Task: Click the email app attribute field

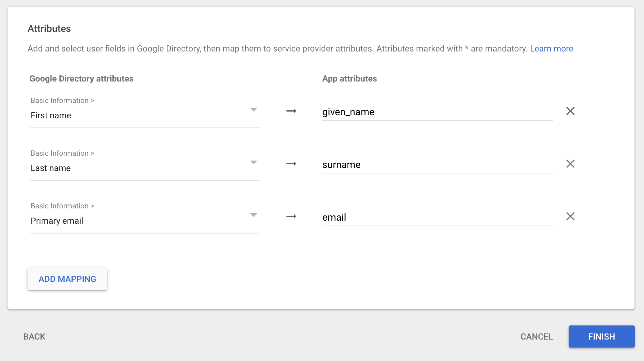Action: point(437,218)
